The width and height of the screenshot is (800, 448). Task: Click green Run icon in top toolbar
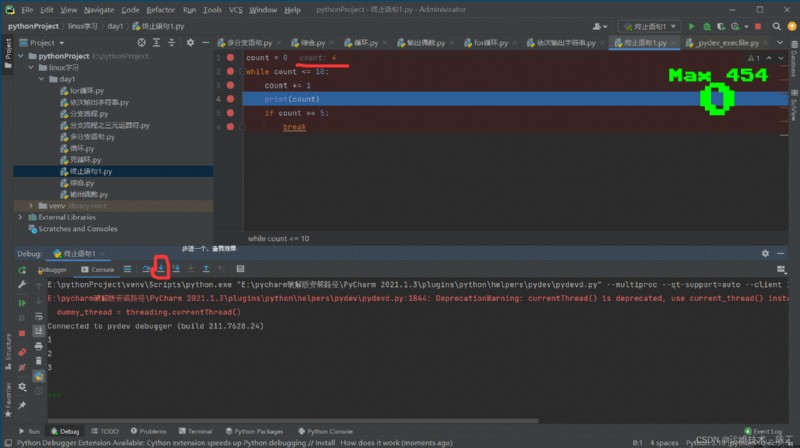coord(691,27)
